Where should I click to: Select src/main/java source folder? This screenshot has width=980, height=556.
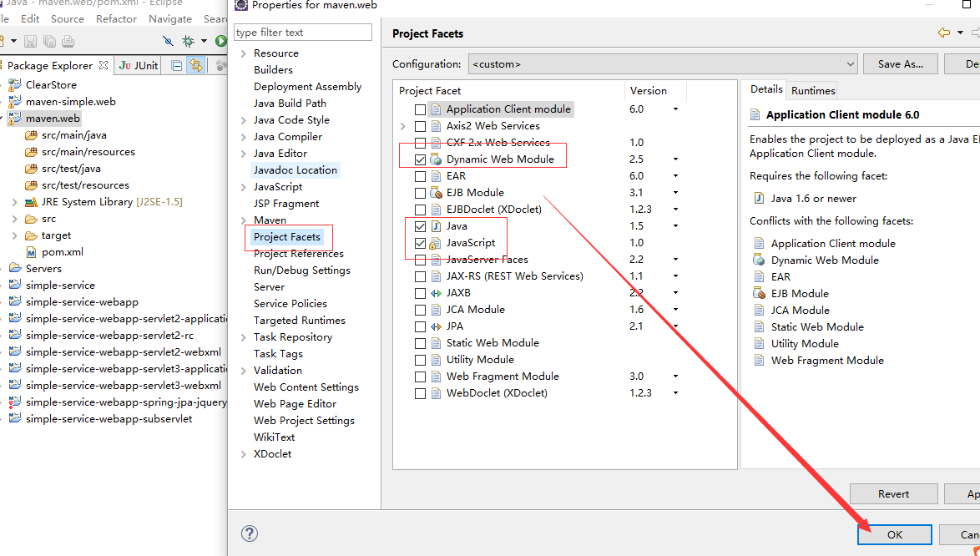(73, 135)
